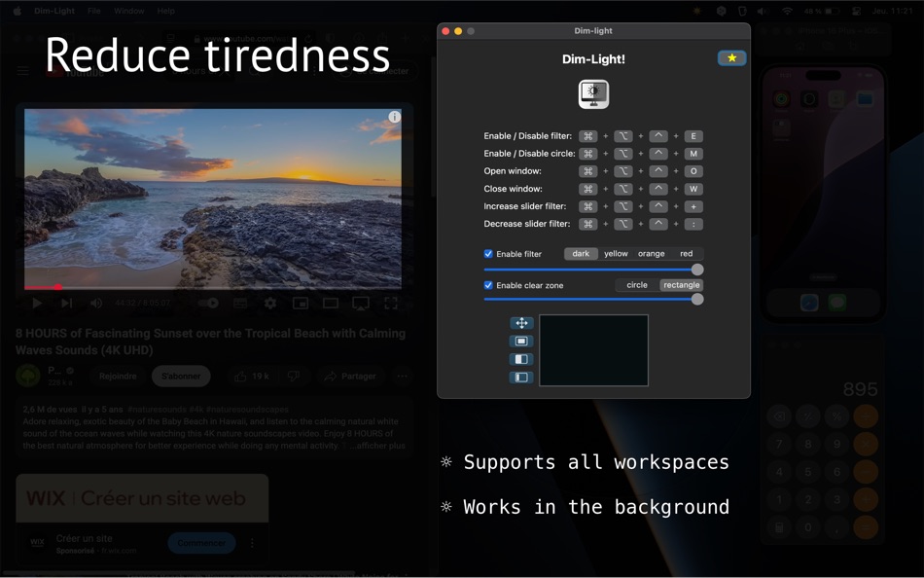
Task: Click the Rejoindre button on YouTube
Action: 118,377
